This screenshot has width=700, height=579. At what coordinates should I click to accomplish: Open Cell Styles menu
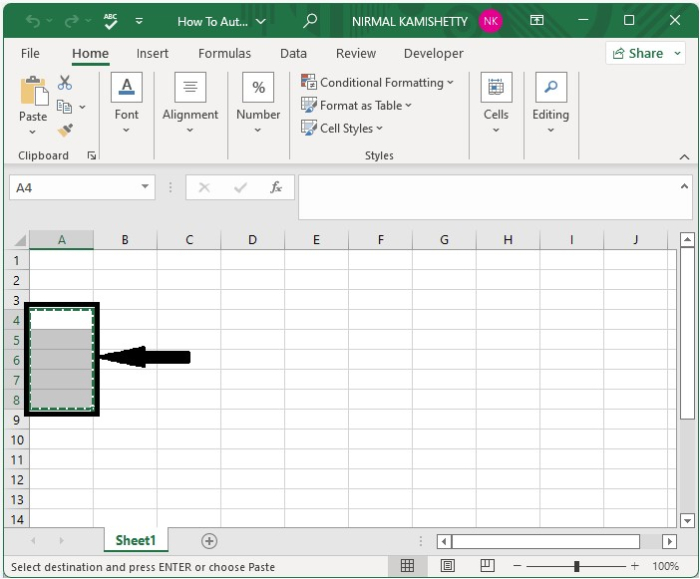(x=342, y=128)
